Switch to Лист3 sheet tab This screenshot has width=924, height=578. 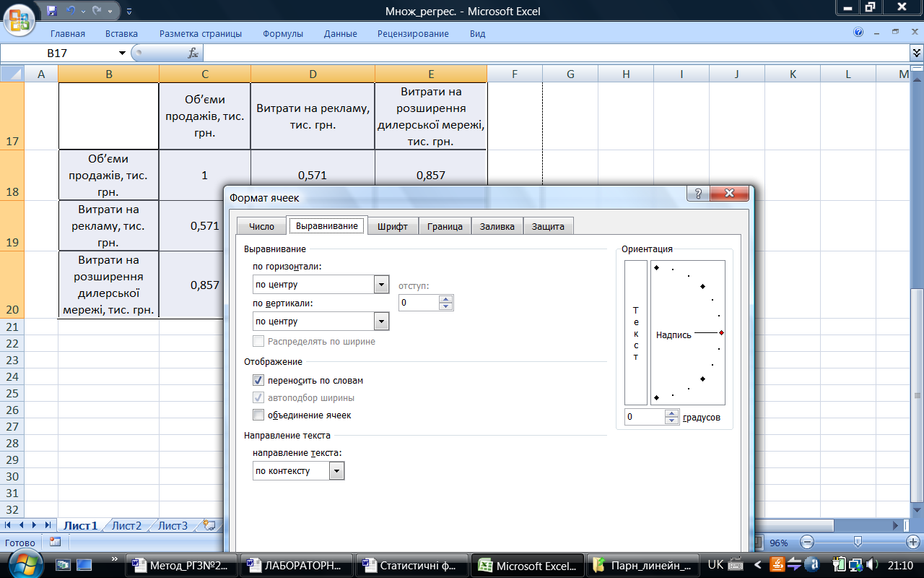tap(173, 525)
